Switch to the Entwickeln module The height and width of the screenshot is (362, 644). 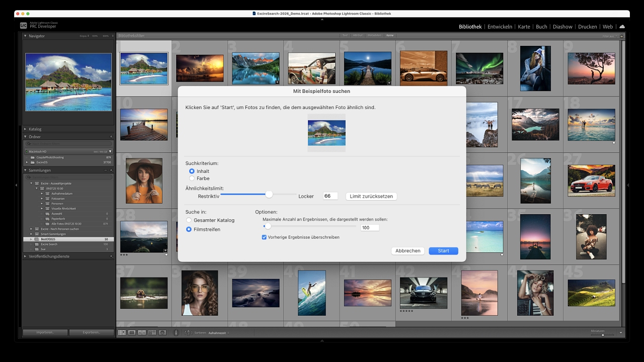pos(500,27)
